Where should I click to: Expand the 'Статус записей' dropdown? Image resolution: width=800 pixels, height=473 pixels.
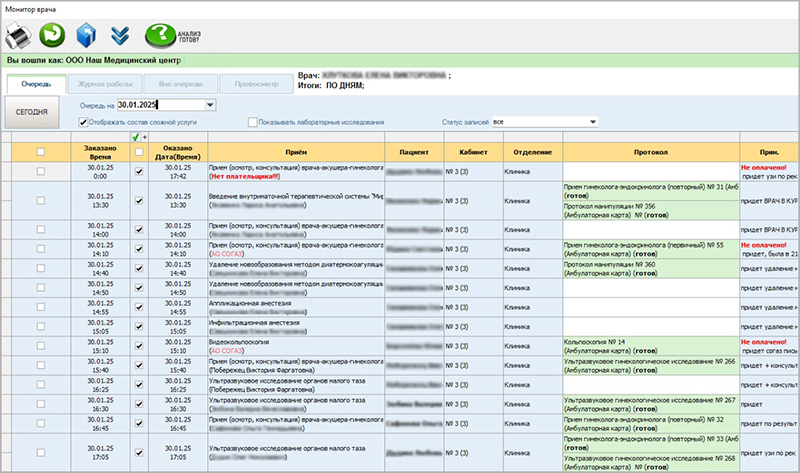(592, 122)
